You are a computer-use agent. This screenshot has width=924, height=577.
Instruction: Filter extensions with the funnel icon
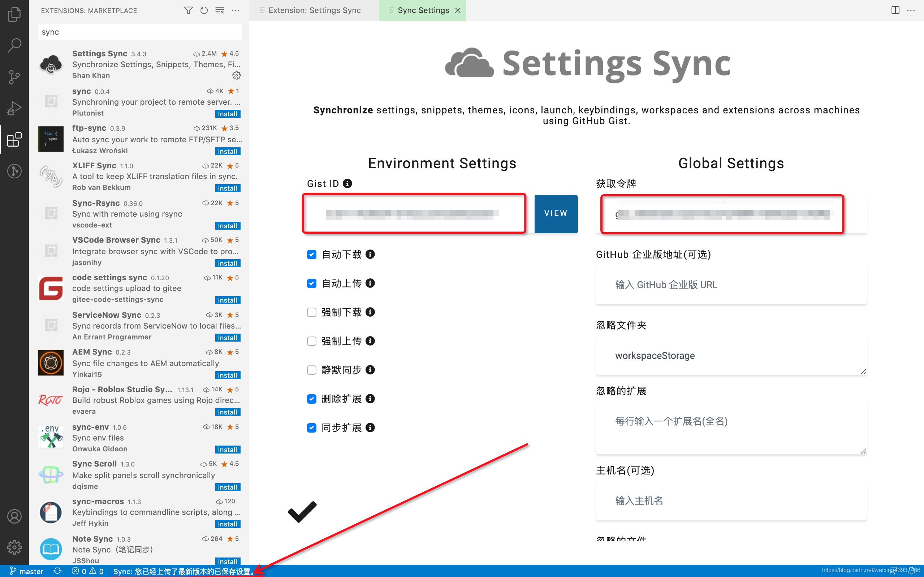[x=188, y=10]
